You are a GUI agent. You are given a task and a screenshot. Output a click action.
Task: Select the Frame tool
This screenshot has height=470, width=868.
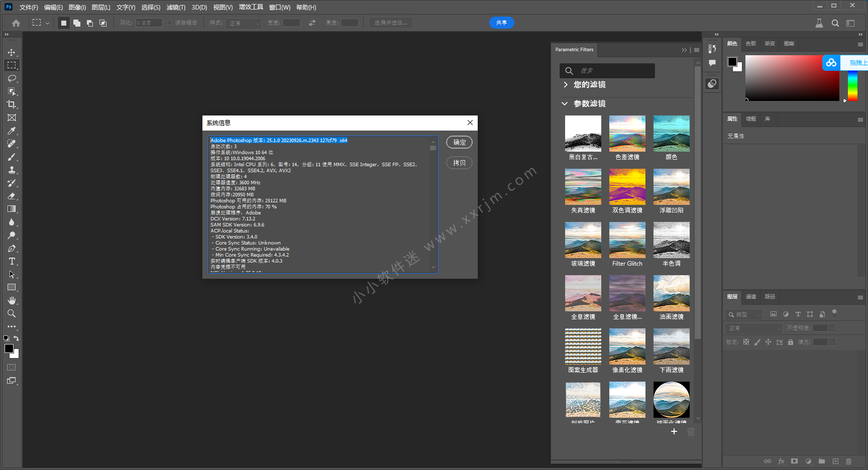tap(12, 117)
